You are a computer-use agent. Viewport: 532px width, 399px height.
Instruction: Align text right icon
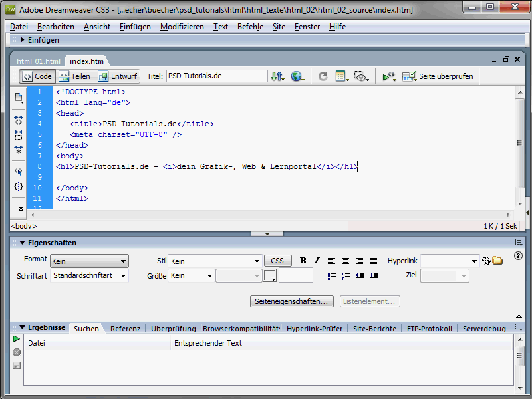pyautogui.click(x=359, y=261)
